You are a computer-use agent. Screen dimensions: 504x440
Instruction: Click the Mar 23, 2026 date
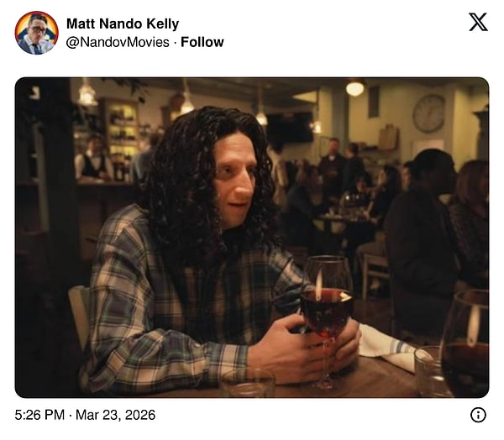click(115, 415)
